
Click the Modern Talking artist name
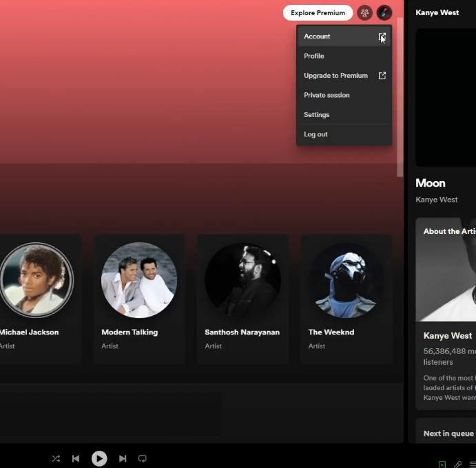(130, 332)
